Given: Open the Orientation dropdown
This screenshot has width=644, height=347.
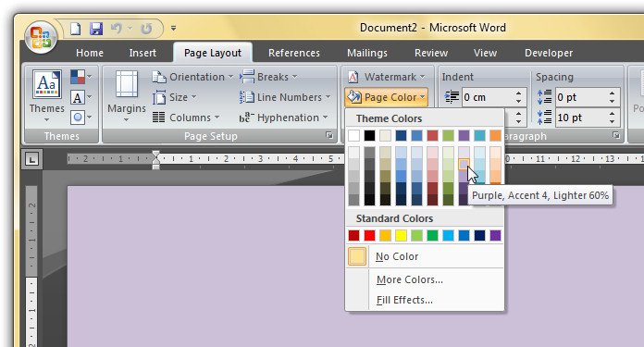Looking at the screenshot, I should 192,77.
